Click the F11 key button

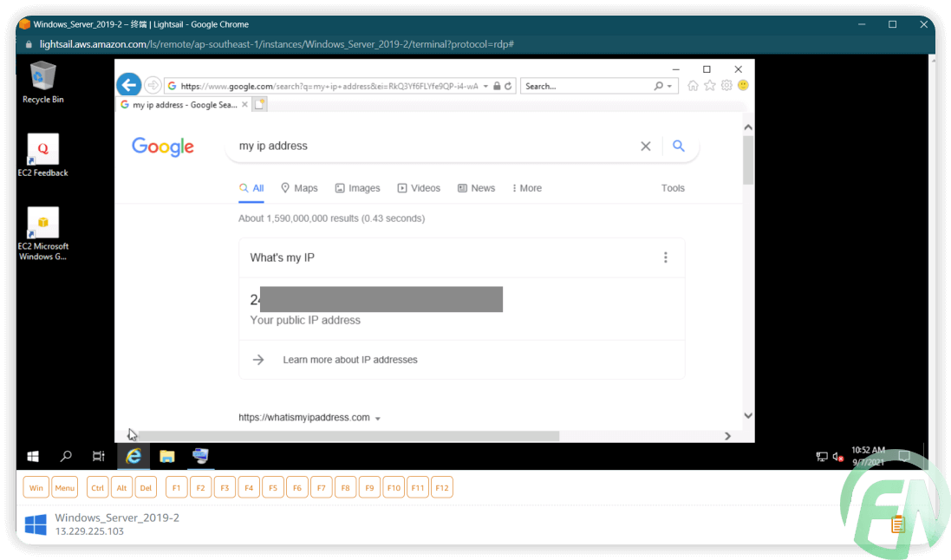pyautogui.click(x=418, y=488)
